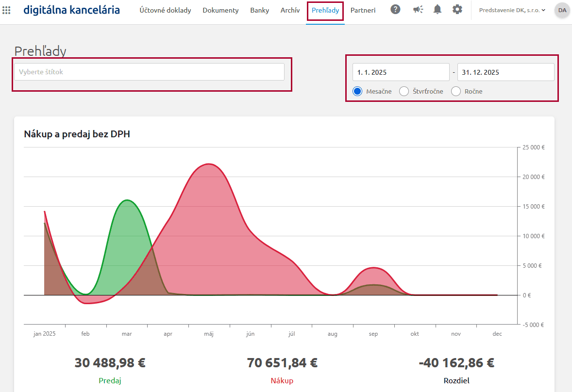This screenshot has height=392, width=572.
Task: Toggle the green Predaj legend label
Action: click(110, 380)
